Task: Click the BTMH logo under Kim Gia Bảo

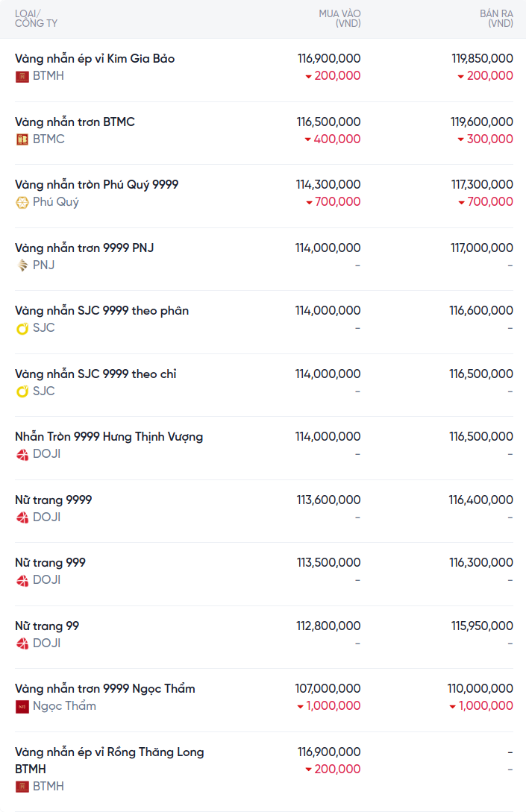Action: [x=22, y=77]
